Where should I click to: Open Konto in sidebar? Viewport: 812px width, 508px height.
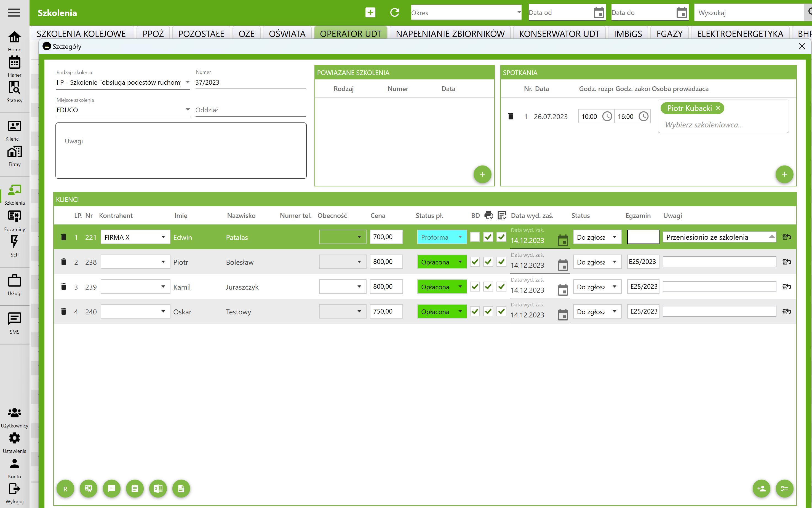pos(14,468)
